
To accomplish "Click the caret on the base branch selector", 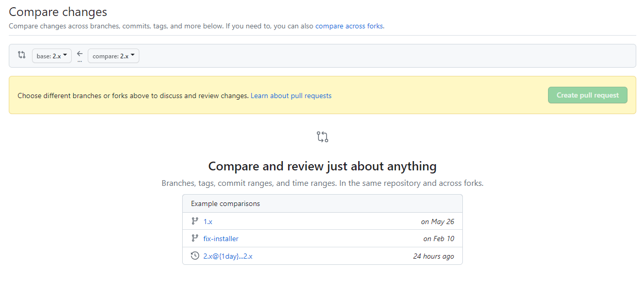I will pos(66,56).
